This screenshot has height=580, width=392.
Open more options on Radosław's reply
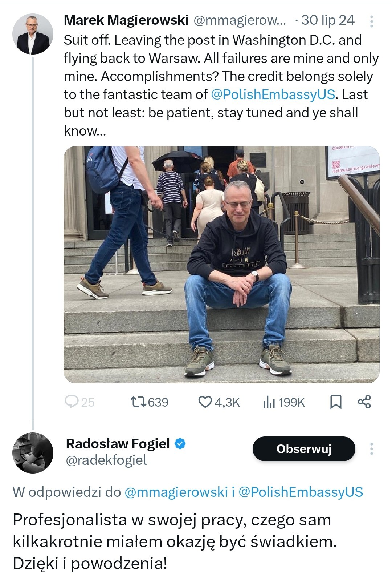[x=371, y=449]
